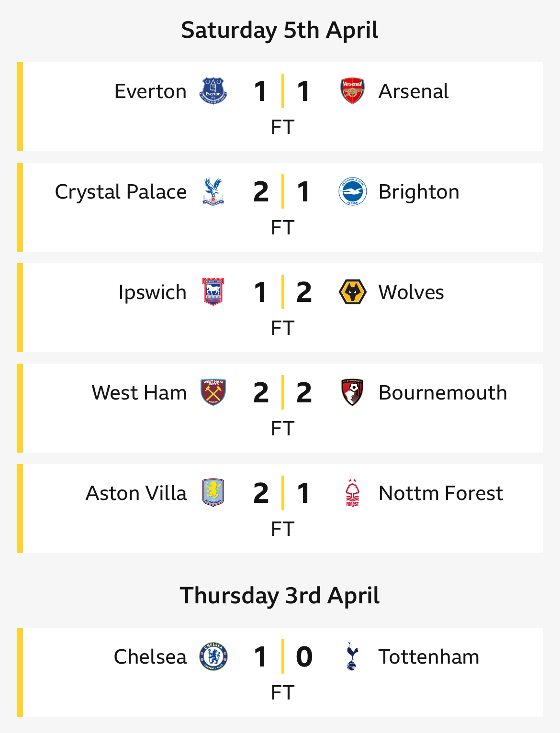The height and width of the screenshot is (733, 560).
Task: Click the Crystal Palace eagle crest
Action: click(213, 191)
